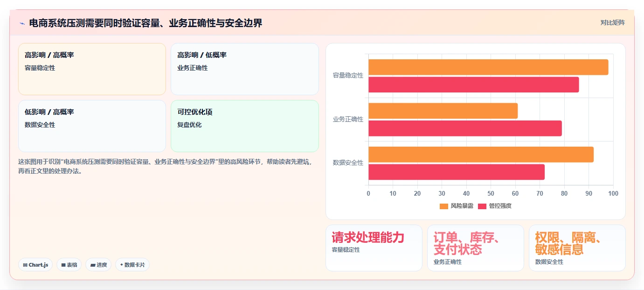Viewport: 644px width, 290px height.
Task: Toggle the 管控强度 legend entry
Action: pos(495,206)
